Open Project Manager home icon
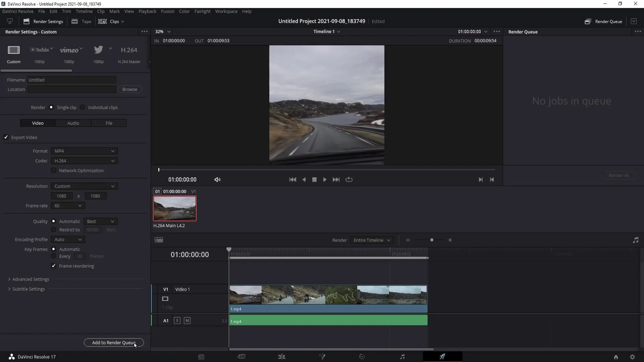The width and height of the screenshot is (644, 362). pyautogui.click(x=616, y=357)
